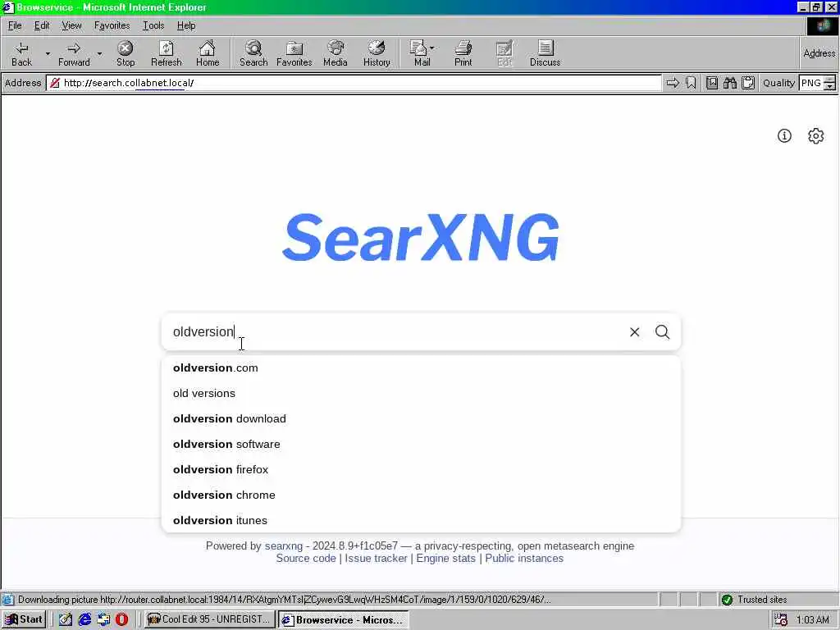The image size is (840, 630).
Task: Switch to Cool Edit 95 taskbar button
Action: 209,620
